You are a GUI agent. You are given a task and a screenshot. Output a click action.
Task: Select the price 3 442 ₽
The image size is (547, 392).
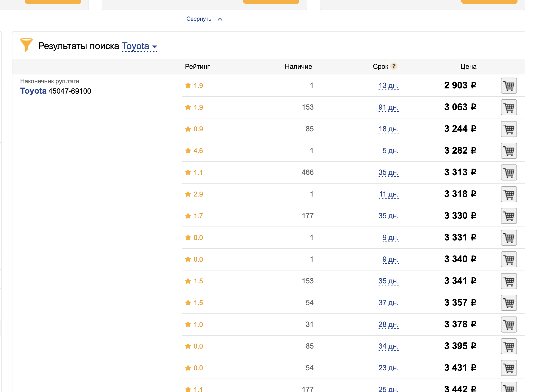click(460, 388)
